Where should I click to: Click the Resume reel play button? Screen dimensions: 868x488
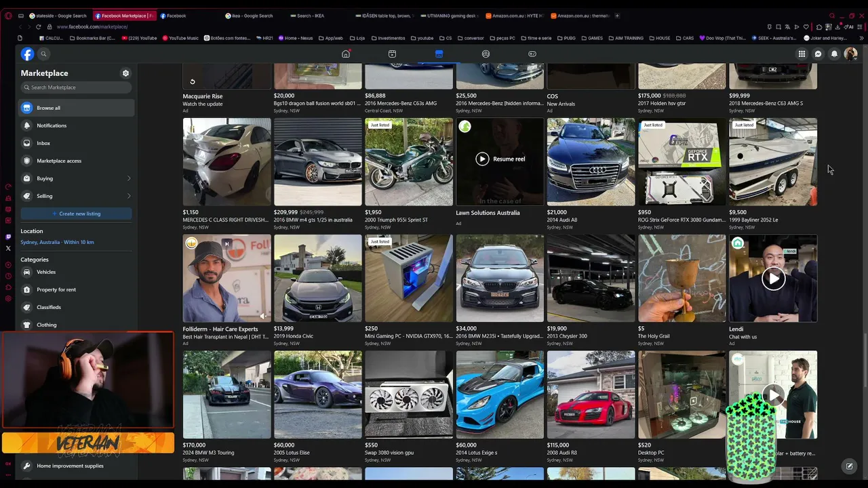482,159
